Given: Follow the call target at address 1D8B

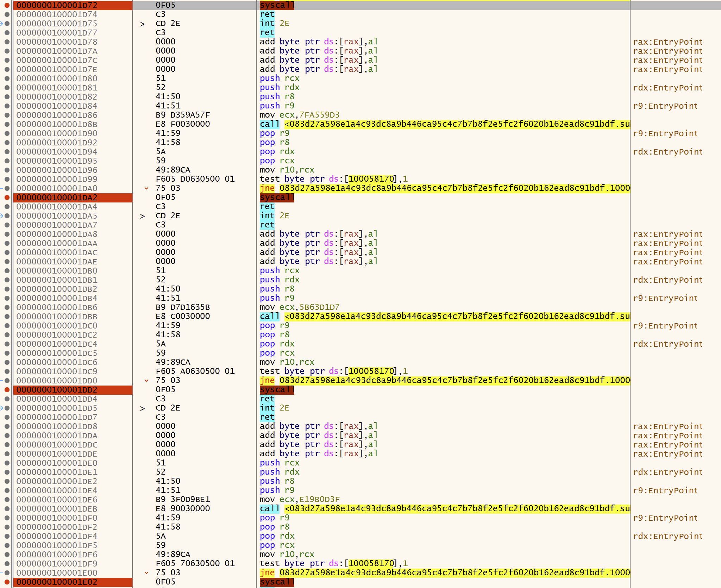Looking at the screenshot, I should click(457, 124).
